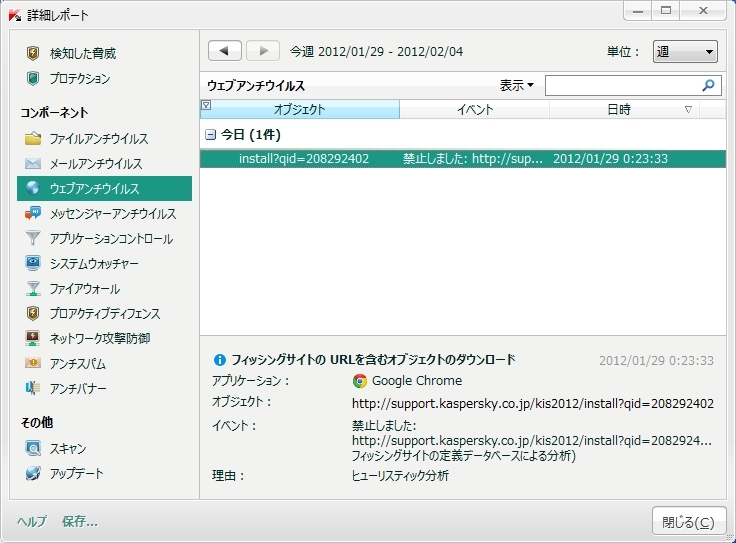Collapse the 今日 (1件) group

tap(211, 135)
